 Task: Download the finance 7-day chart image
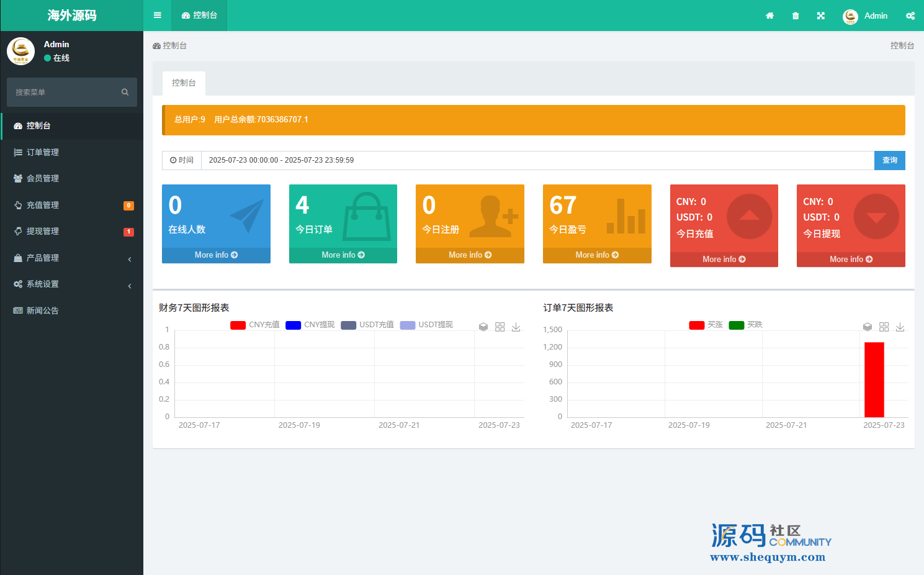(516, 327)
